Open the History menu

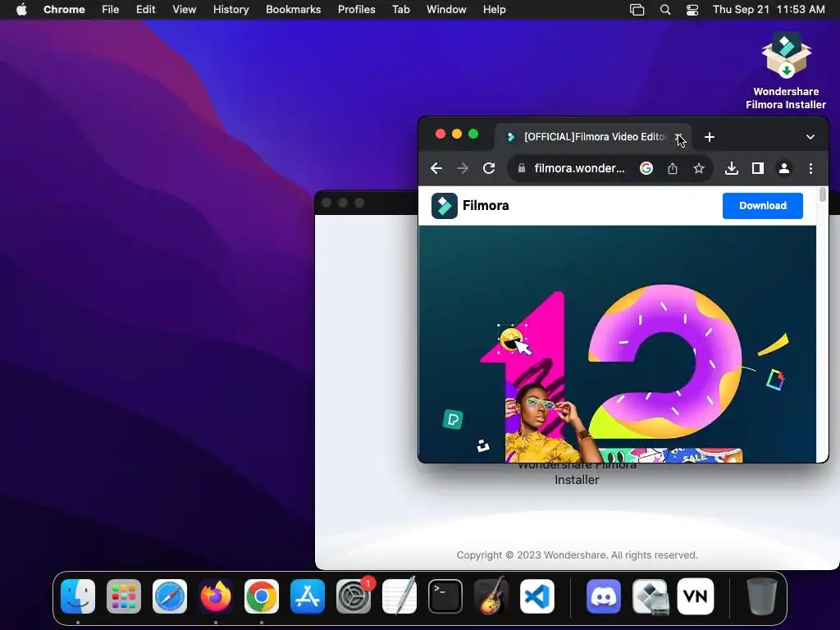[x=231, y=9]
